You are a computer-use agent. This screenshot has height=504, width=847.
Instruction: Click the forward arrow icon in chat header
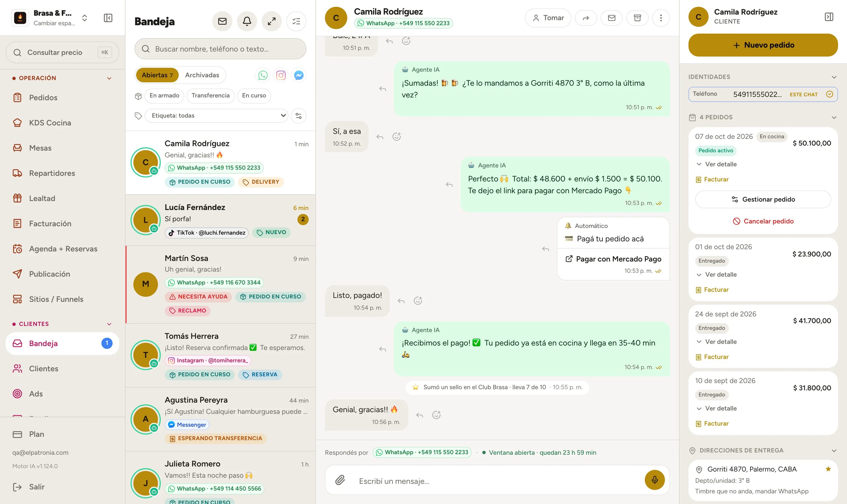(586, 18)
